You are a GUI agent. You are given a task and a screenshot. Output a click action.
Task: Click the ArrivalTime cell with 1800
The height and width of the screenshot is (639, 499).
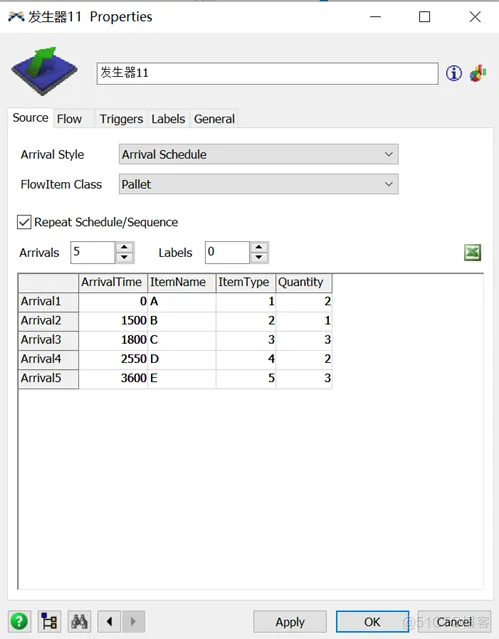coord(113,340)
